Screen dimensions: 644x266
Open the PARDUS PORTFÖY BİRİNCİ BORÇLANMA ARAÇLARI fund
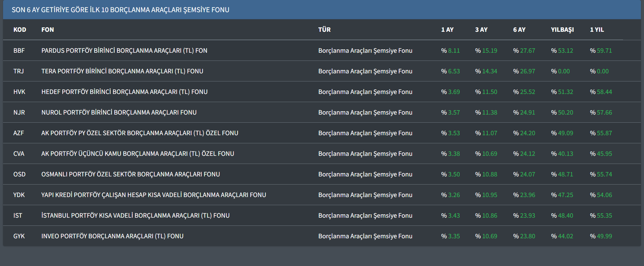click(x=124, y=51)
